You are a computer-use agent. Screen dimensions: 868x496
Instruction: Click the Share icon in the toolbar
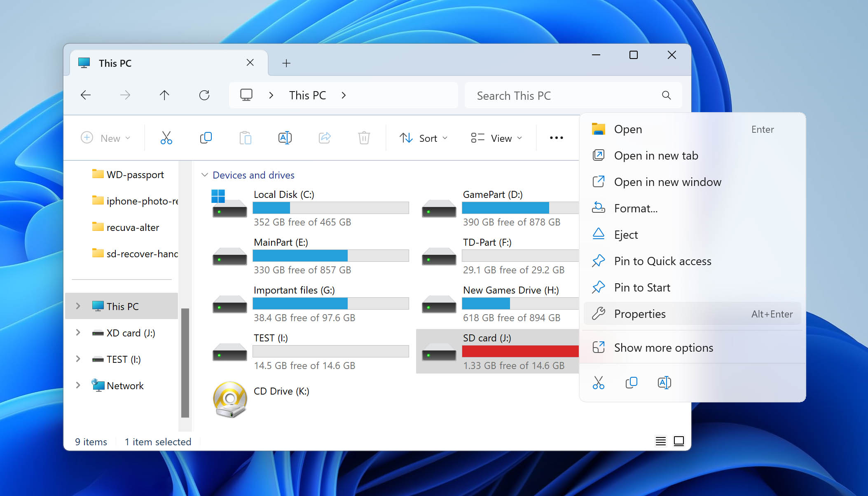pyautogui.click(x=324, y=139)
